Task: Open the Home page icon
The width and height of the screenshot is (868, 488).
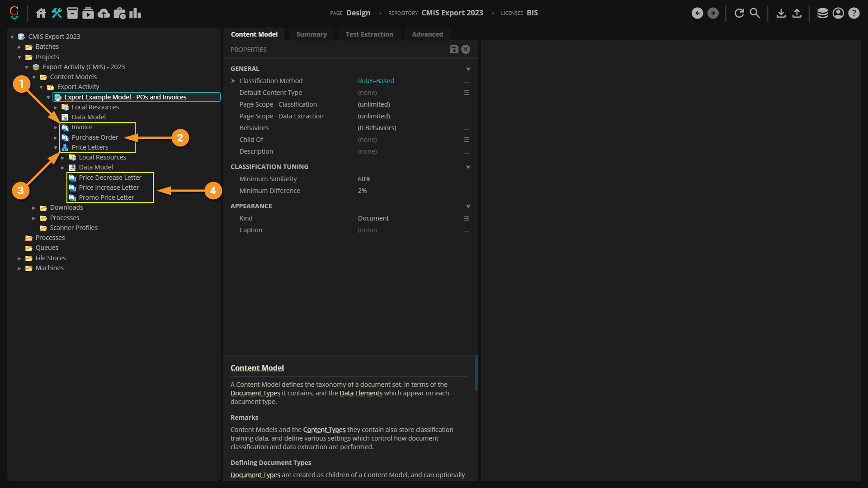Action: point(41,13)
